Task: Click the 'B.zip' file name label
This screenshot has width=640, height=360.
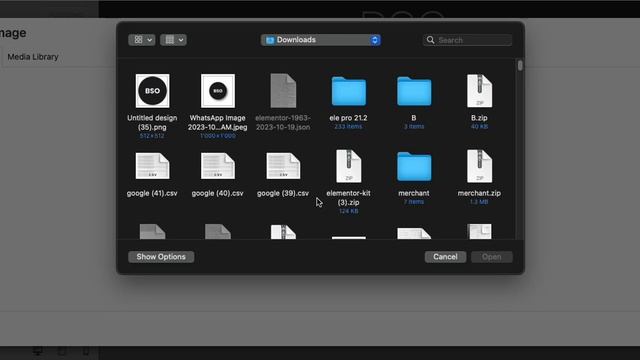Action: tap(479, 118)
